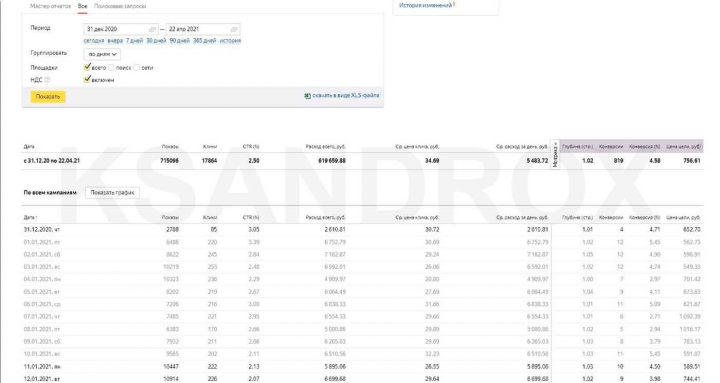The image size is (720, 383).
Task: Click the start date field '31 дек 2020'
Action: pos(121,29)
